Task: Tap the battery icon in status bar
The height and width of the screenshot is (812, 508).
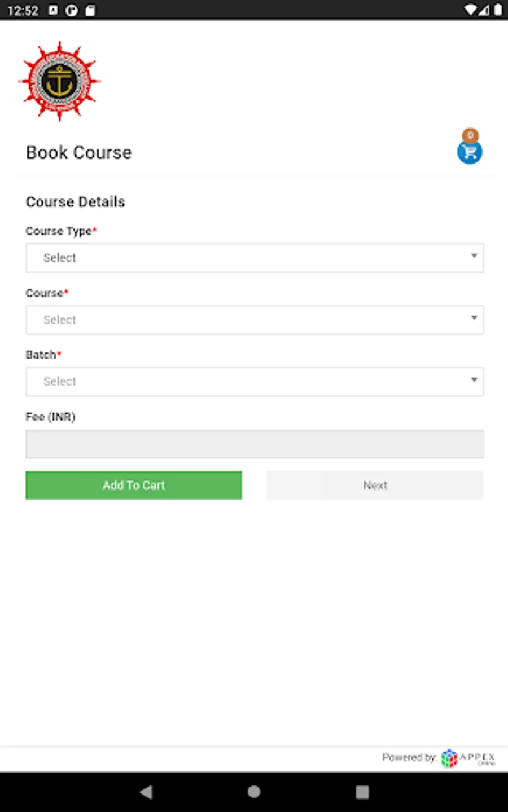Action: pyautogui.click(x=498, y=10)
